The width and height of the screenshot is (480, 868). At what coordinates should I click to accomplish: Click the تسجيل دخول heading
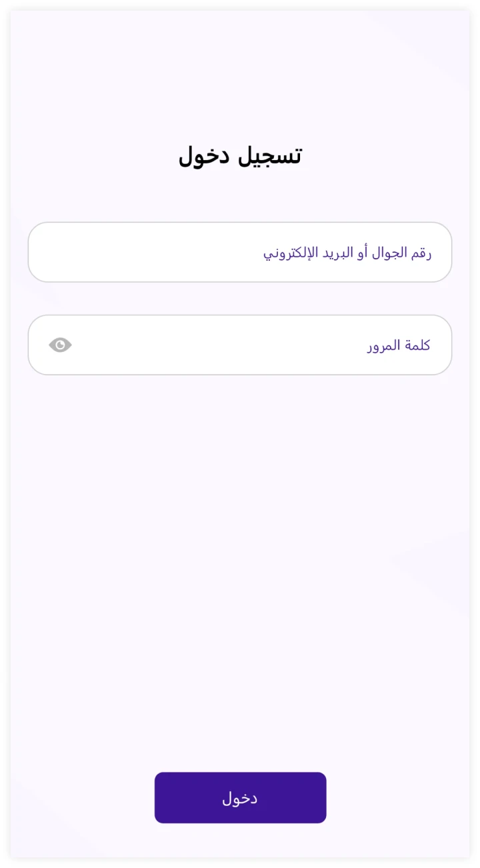tap(240, 156)
